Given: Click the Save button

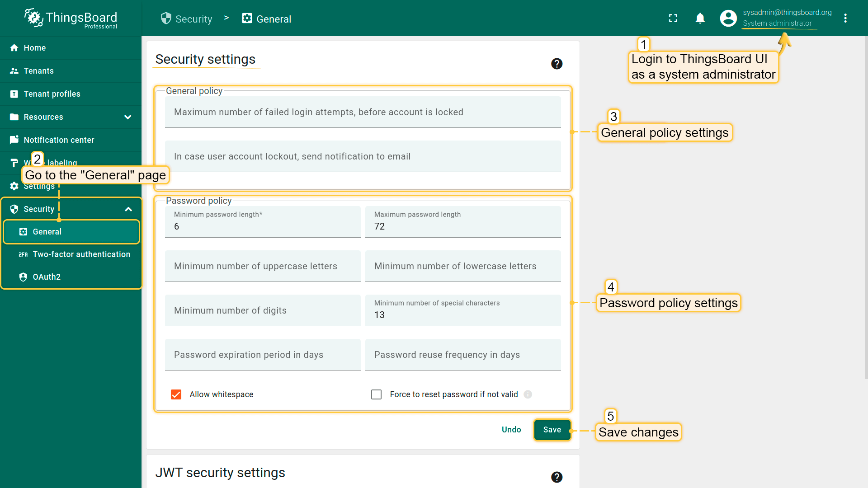Looking at the screenshot, I should point(552,430).
